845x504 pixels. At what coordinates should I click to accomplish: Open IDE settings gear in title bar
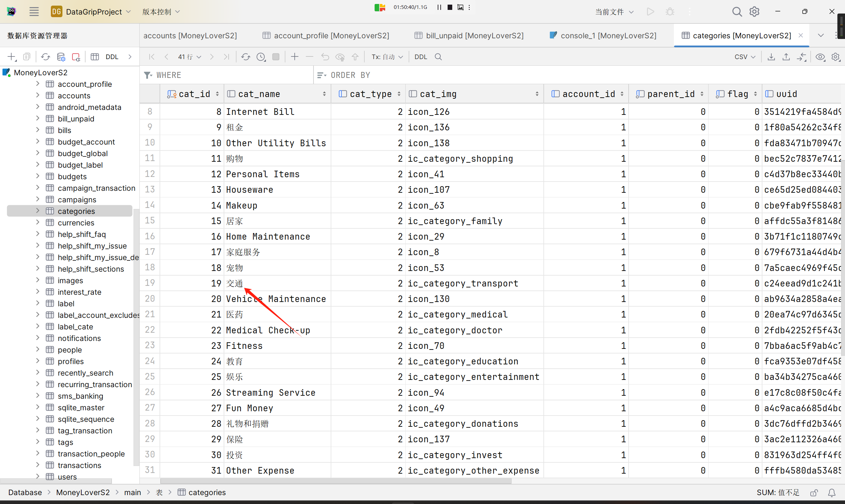coord(754,12)
